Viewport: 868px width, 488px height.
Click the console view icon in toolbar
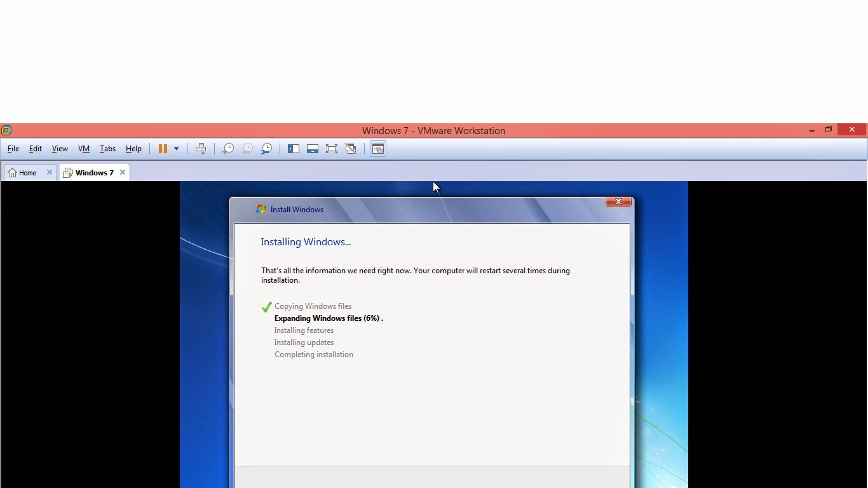tap(378, 149)
